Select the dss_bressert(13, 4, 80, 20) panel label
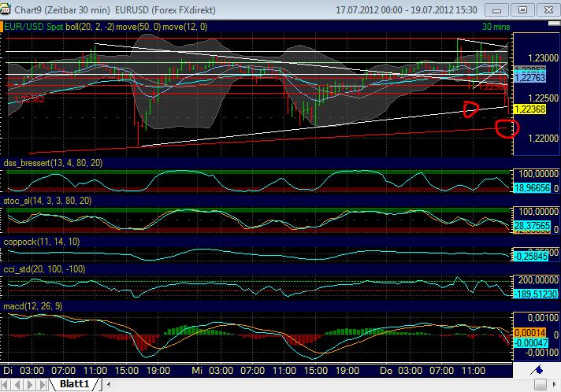 (53, 163)
